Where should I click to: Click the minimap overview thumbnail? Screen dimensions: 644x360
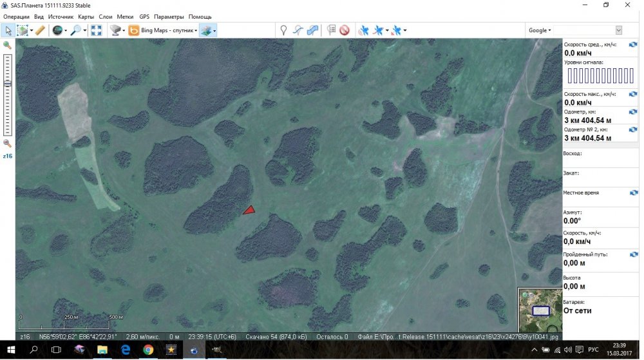click(x=540, y=310)
